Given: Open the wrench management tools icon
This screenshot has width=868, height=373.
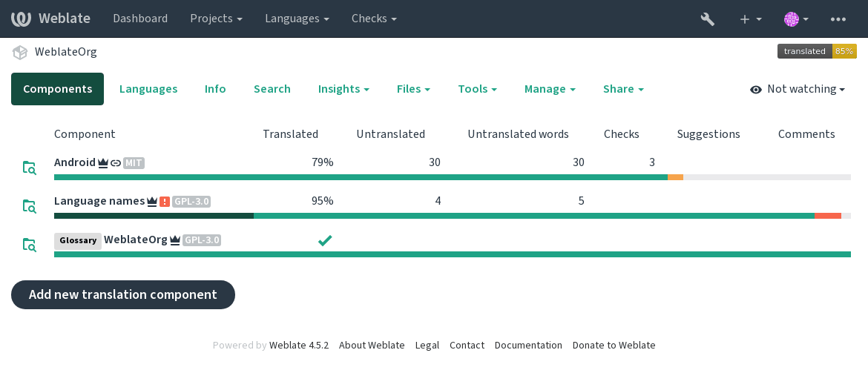Looking at the screenshot, I should 708,19.
